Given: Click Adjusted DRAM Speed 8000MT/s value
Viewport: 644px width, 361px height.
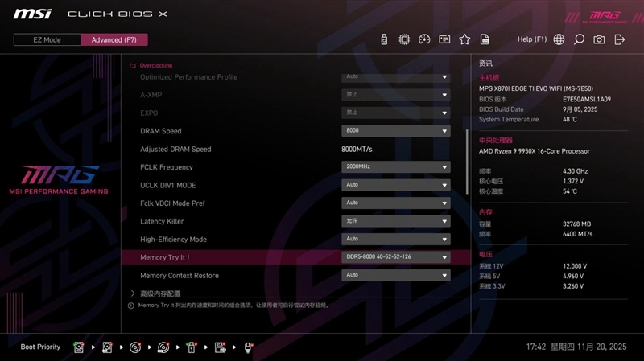Looking at the screenshot, I should 357,150.
